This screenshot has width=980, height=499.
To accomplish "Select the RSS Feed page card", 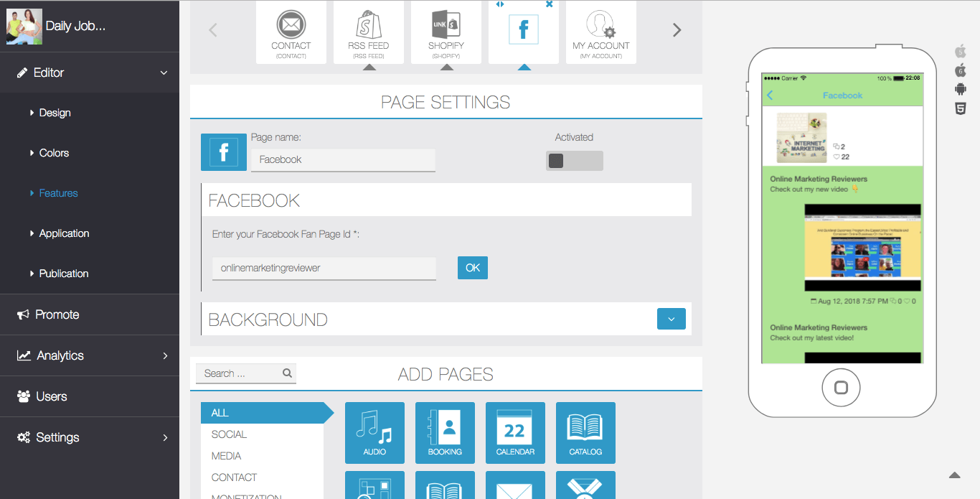I will click(x=369, y=32).
